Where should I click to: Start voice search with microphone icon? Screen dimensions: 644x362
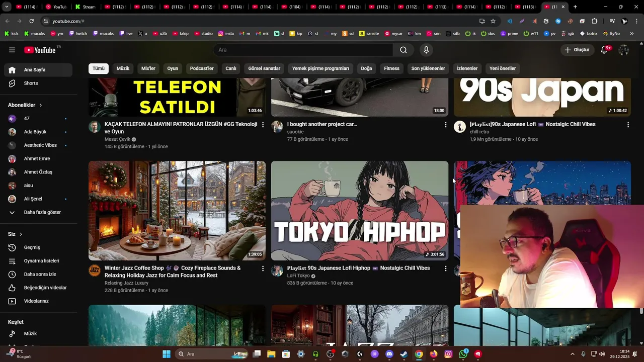point(426,50)
